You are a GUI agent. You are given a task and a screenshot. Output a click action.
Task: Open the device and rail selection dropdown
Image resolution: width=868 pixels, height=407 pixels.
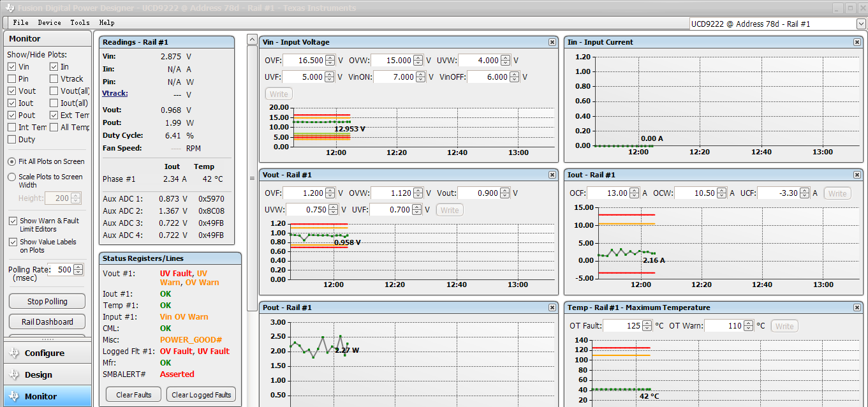click(x=860, y=24)
